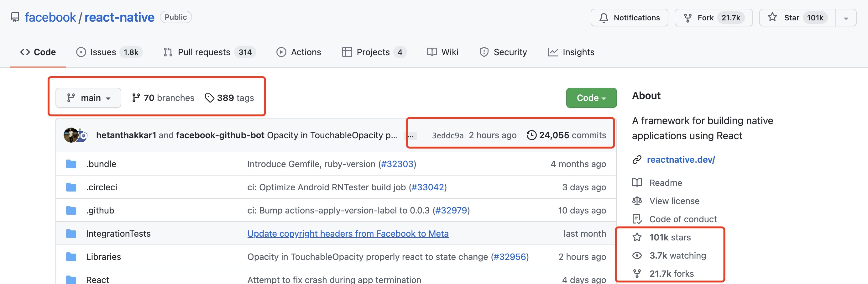
Task: Click the 21.7k forks link in About
Action: coord(672,274)
